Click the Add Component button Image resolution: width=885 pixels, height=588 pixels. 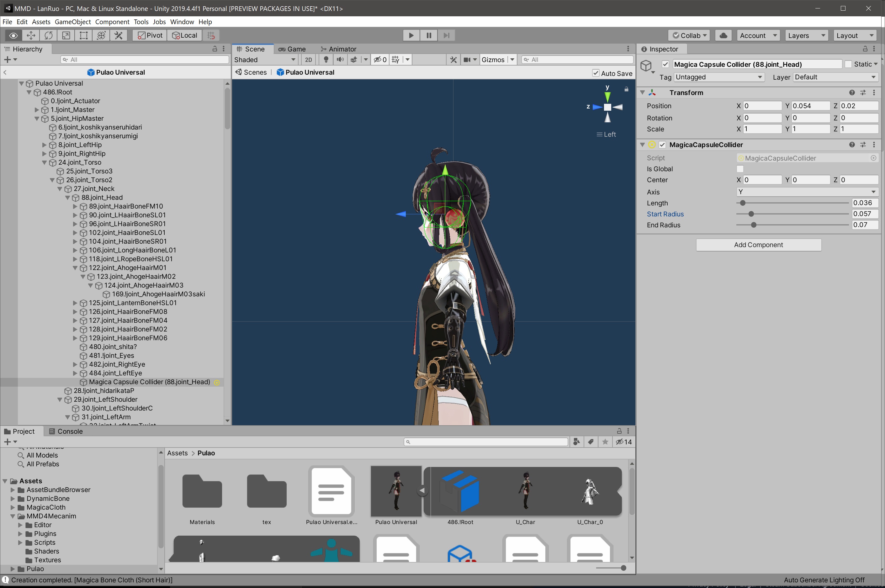tap(758, 245)
